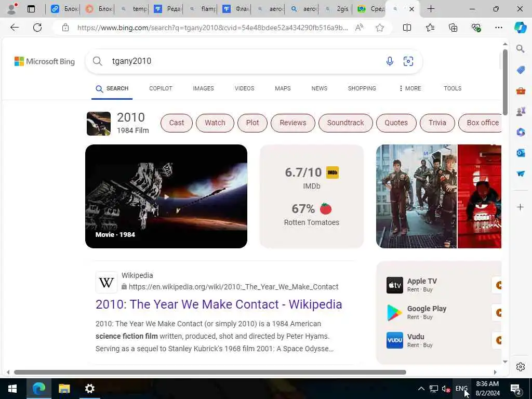Select the Quotes chip
This screenshot has width=532, height=399.
click(x=396, y=123)
